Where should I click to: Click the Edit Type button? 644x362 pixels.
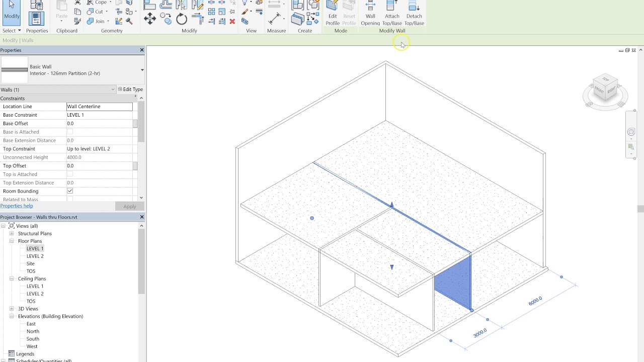coord(130,89)
